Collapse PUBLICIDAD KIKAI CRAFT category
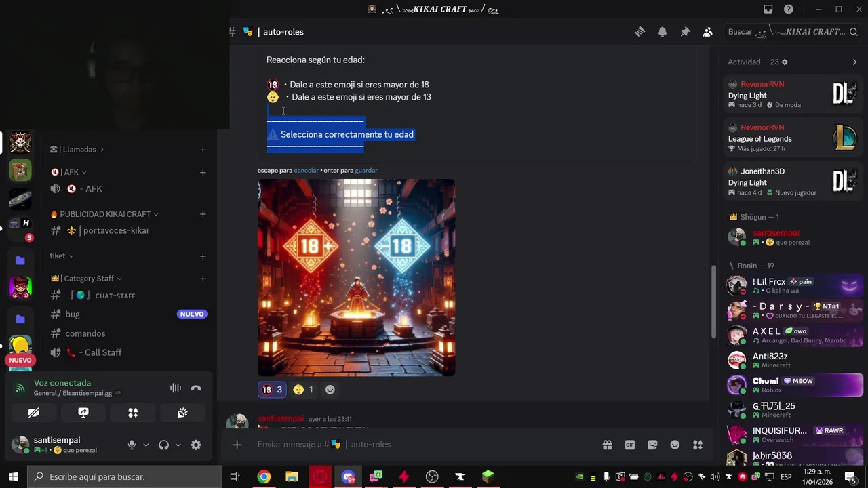 104,214
